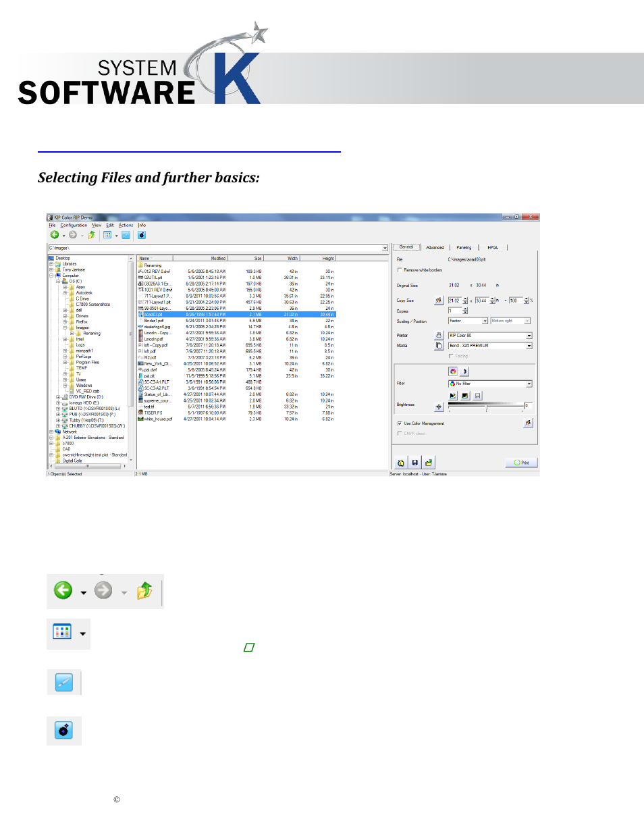Click the Copies stepper arrows

[x=465, y=311]
